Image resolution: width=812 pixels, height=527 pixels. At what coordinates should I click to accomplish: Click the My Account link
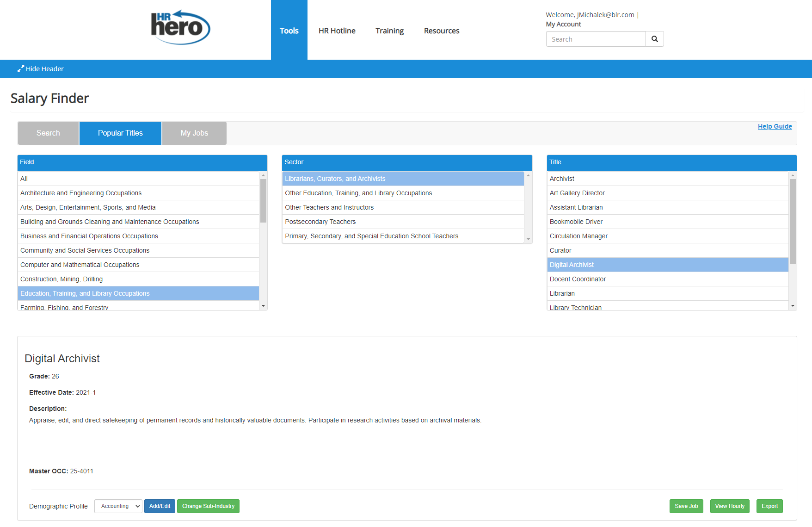click(564, 24)
